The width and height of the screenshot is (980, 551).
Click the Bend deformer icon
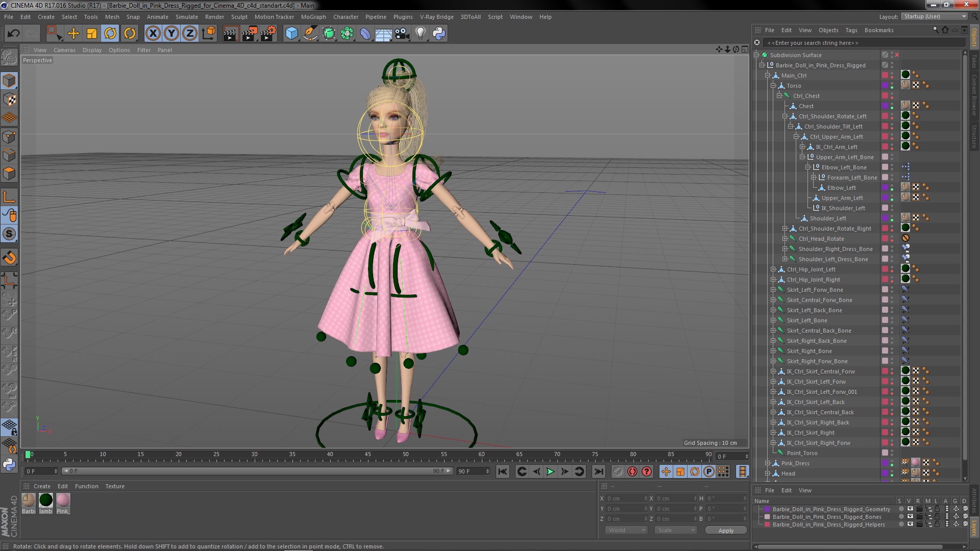tap(365, 34)
